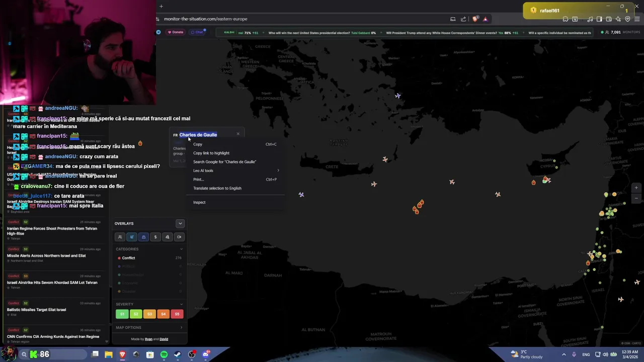Choose Inspect in the context menu
The height and width of the screenshot is (362, 644).
(x=235, y=202)
